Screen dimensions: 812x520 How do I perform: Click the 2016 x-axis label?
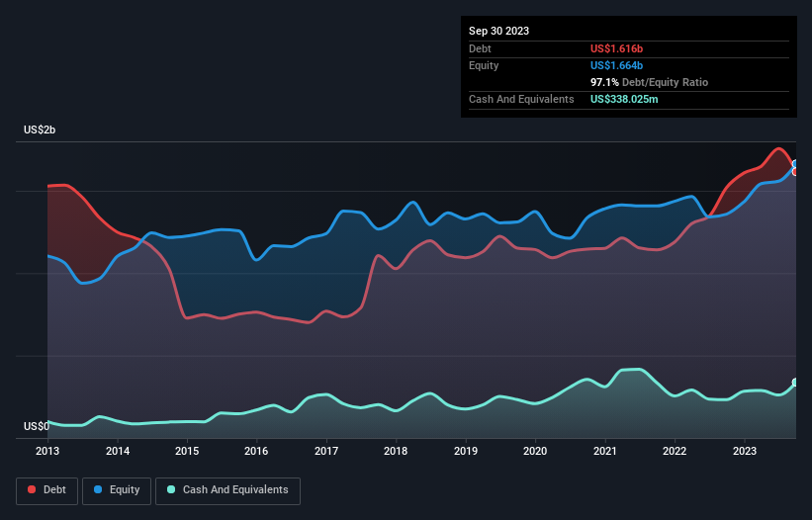point(256,451)
